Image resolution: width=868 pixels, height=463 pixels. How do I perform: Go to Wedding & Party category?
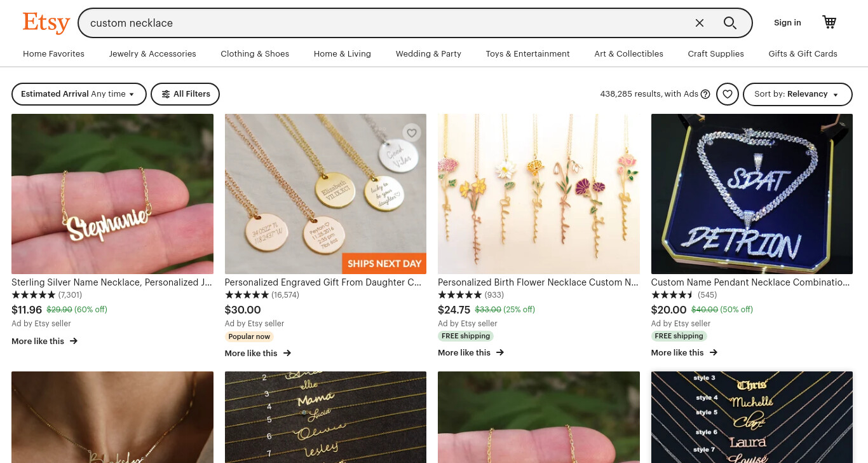(x=428, y=54)
